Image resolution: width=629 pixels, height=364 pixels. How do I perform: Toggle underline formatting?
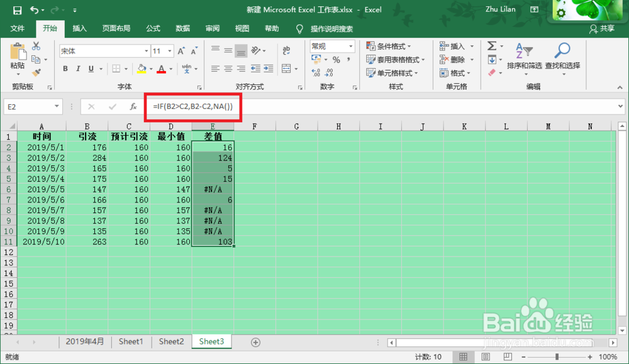pos(91,69)
